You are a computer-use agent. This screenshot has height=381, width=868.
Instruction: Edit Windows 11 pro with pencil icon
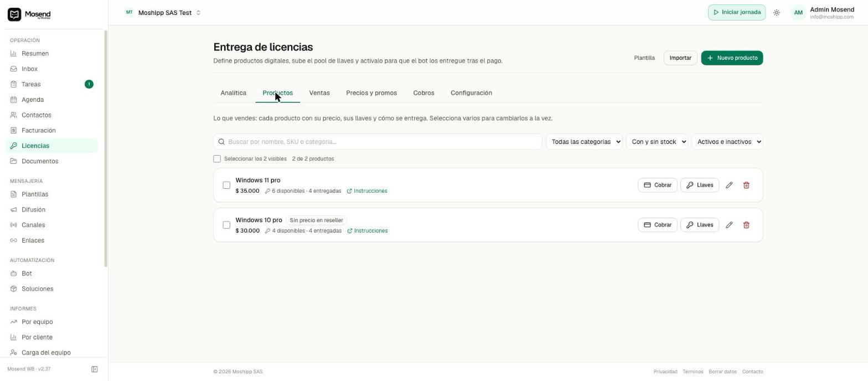coord(729,185)
